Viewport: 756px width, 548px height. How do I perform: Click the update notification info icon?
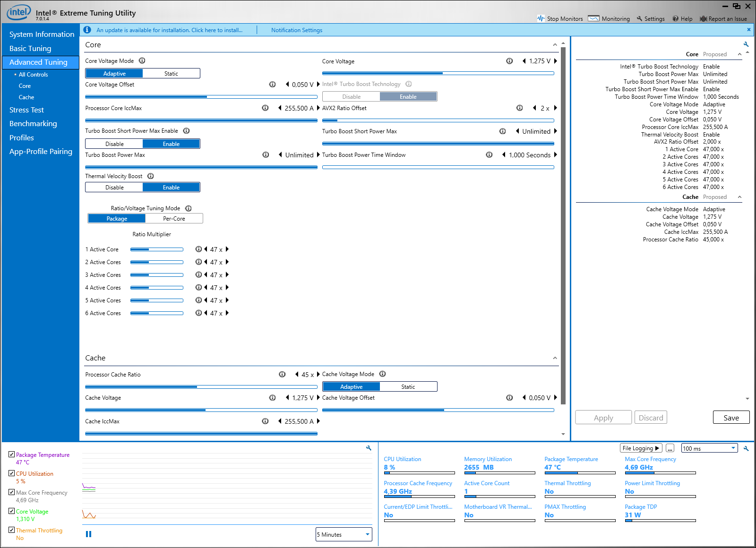[x=87, y=30]
